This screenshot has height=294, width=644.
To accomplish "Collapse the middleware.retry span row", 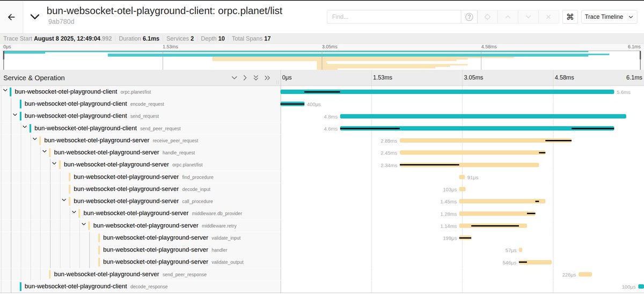I will 84,225.
